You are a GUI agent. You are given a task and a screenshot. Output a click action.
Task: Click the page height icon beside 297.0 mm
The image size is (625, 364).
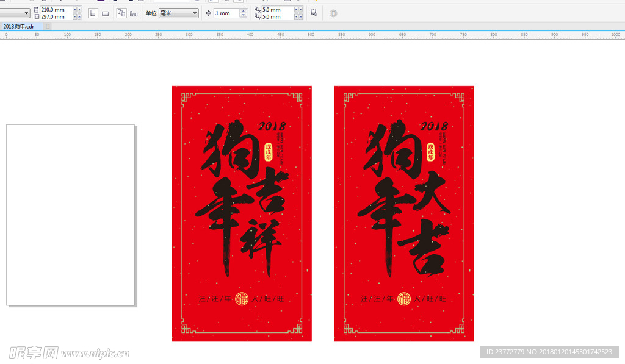tap(35, 16)
